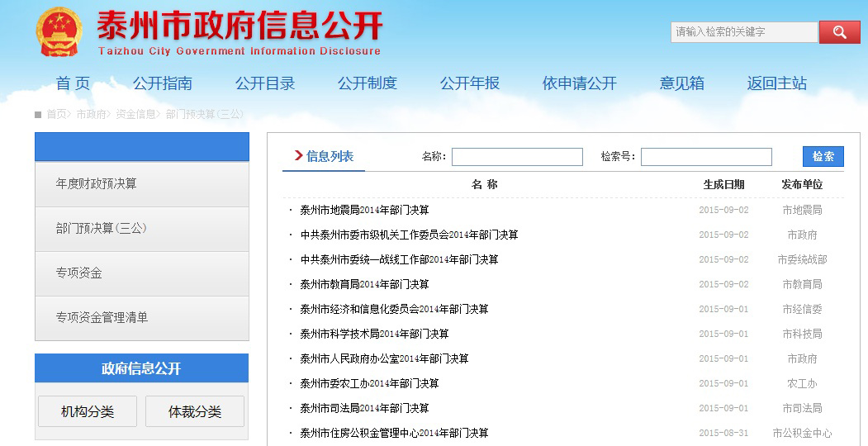
Task: Open the 首页 navigation menu item
Action: pyautogui.click(x=73, y=83)
